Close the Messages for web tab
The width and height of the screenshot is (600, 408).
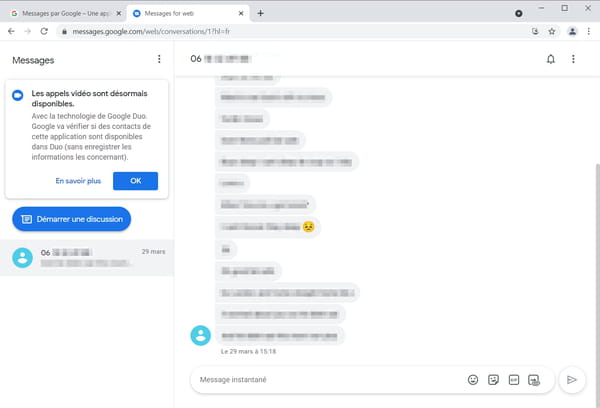pos(241,13)
